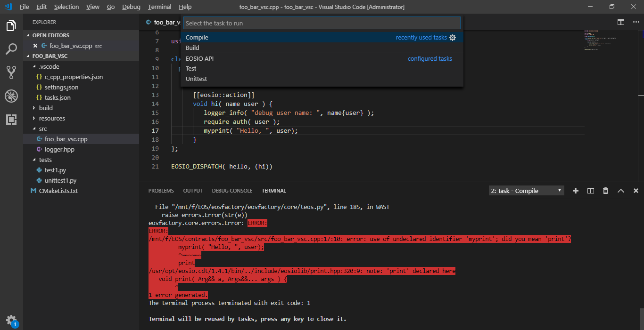Collapse the tests folder
Screen dimensions: 644x330
point(81,160)
